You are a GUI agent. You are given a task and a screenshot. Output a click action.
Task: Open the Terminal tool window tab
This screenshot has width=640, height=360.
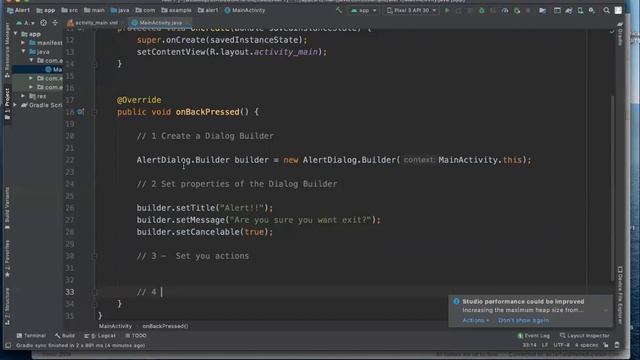pos(31,336)
